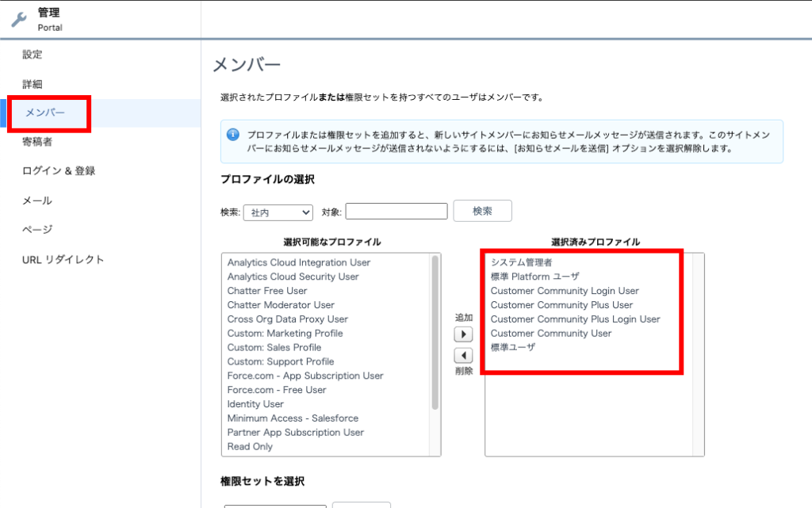
Task: Go to 寄稿者 in the sidebar
Action: (x=37, y=142)
